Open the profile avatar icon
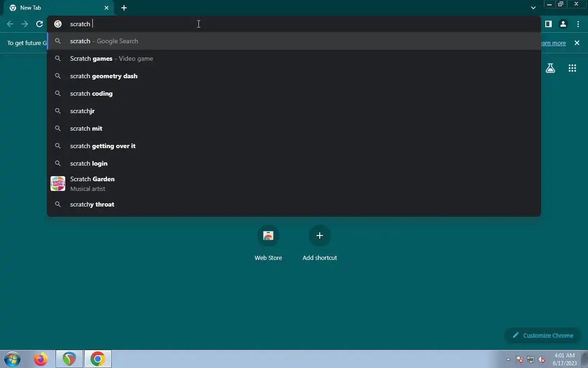This screenshot has height=368, width=588. coord(563,24)
